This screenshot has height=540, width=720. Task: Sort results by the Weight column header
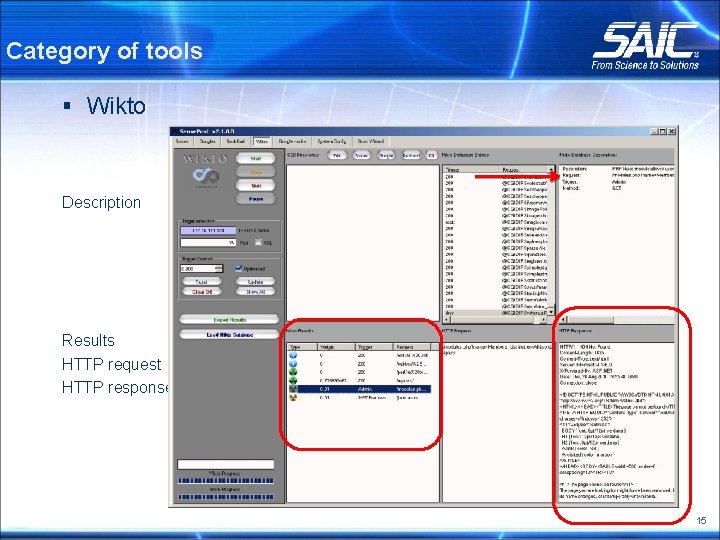336,347
